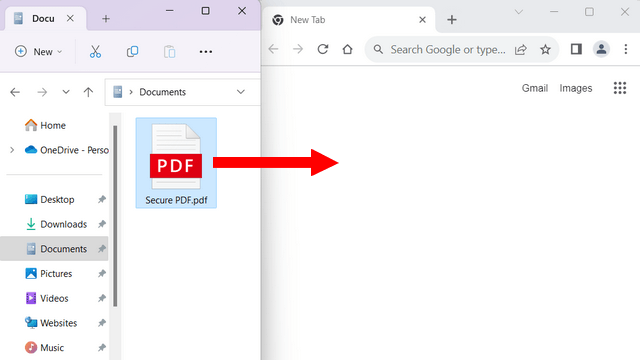The height and width of the screenshot is (360, 640).
Task: Click the Share this page icon in Chrome
Action: (521, 50)
